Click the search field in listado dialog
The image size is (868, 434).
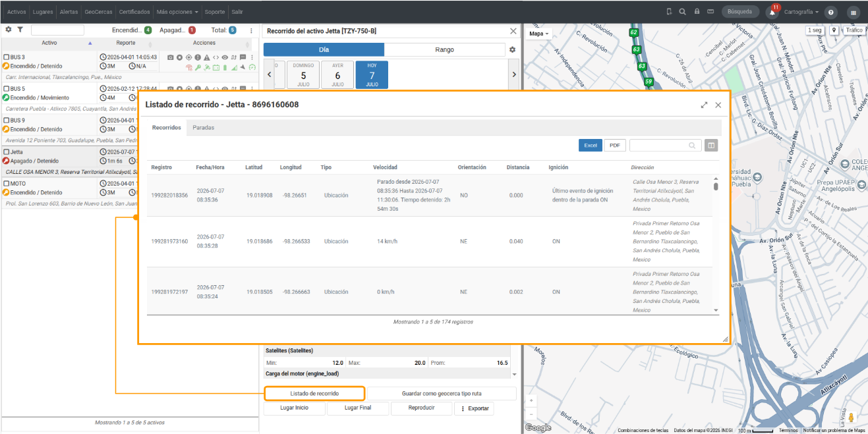pyautogui.click(x=664, y=146)
